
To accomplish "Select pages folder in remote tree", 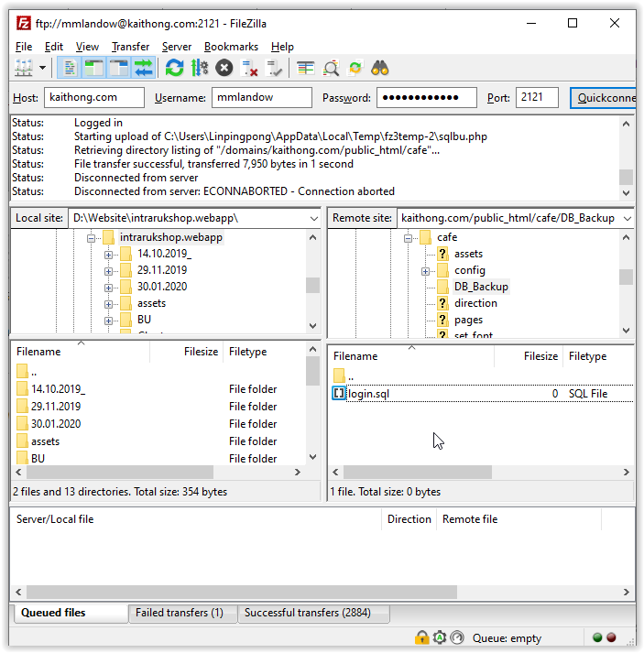I will coord(468,320).
